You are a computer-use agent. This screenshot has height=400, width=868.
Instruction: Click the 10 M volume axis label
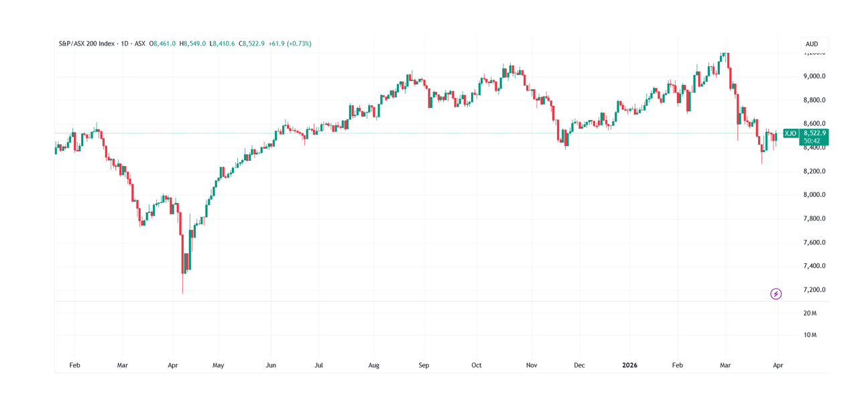pyautogui.click(x=810, y=335)
